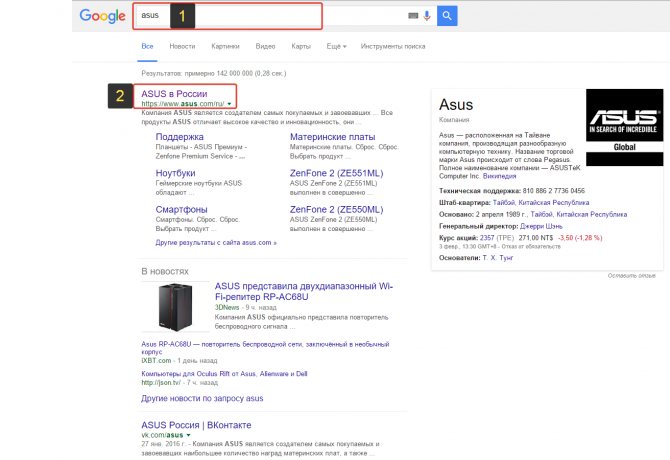Open the ASUS в России result
The width and height of the screenshot is (670, 460).
click(174, 94)
